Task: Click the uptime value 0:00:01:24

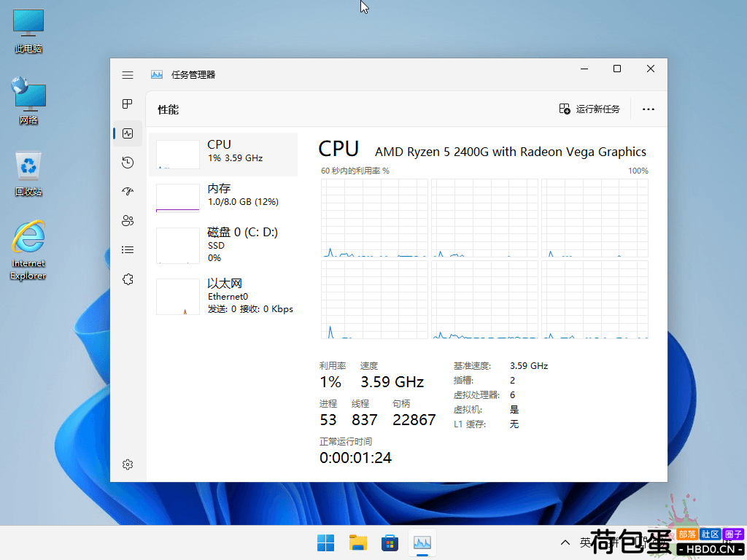Action: pyautogui.click(x=355, y=458)
